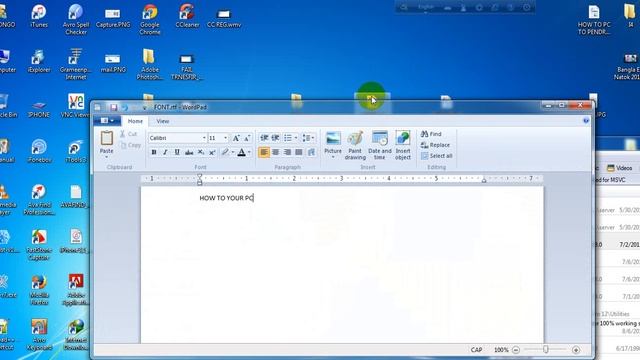Insert Date and time

[380, 145]
